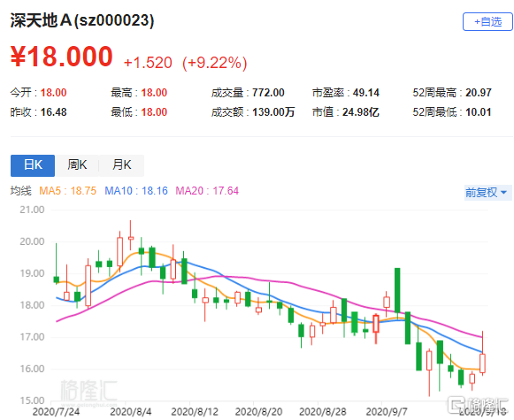Click the 均线 label
514x420 pixels.
20,191
